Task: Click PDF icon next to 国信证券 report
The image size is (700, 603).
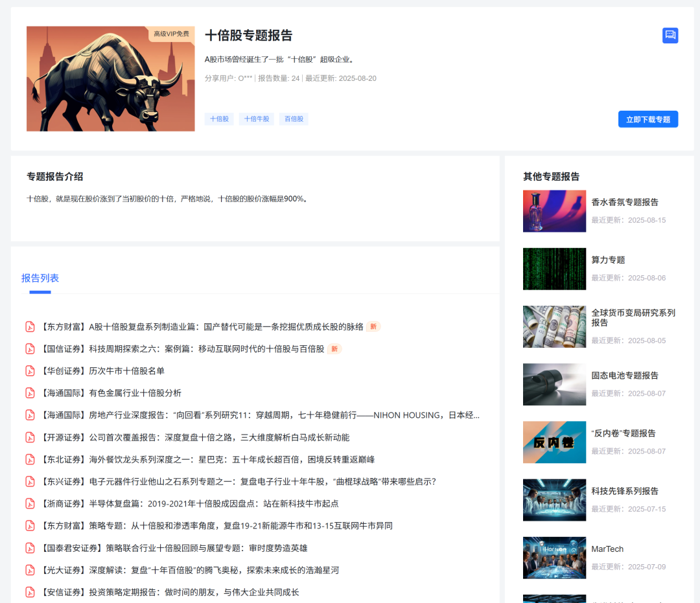Action: (30, 349)
